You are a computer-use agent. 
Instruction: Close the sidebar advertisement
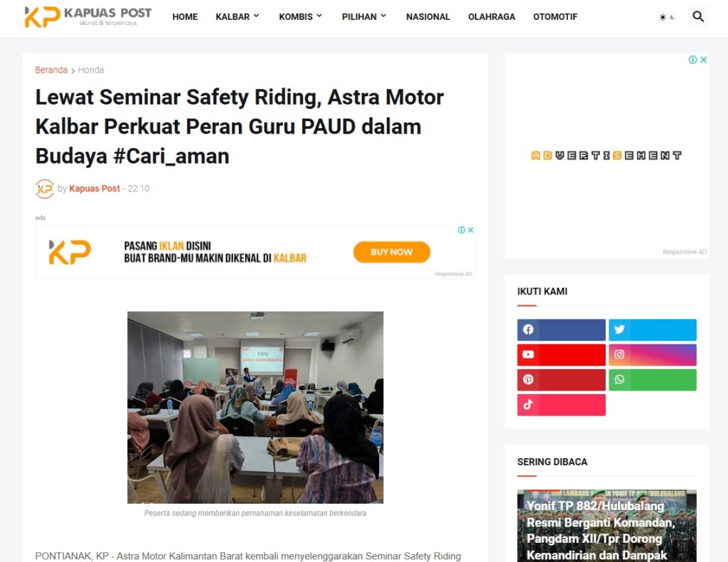coord(704,60)
